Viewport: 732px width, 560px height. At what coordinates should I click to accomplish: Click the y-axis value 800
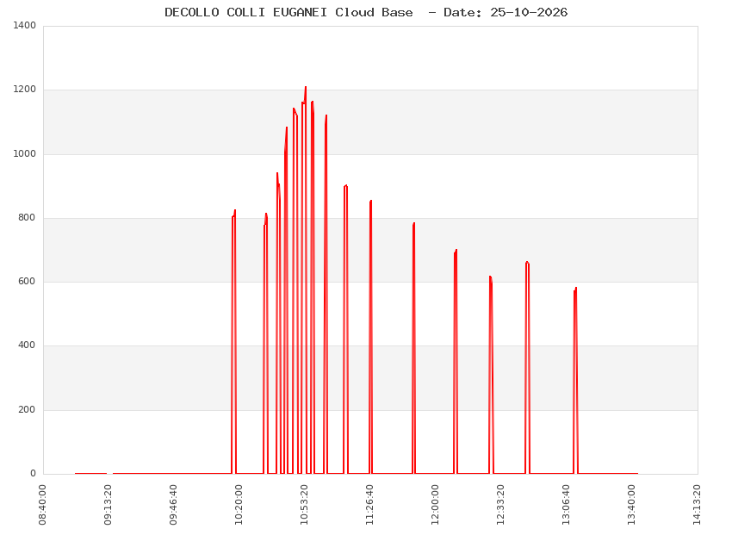point(27,218)
